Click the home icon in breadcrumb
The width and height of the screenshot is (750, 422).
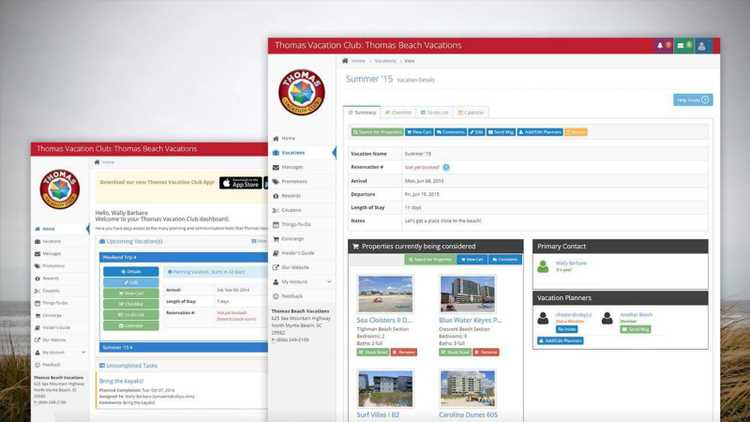(345, 61)
